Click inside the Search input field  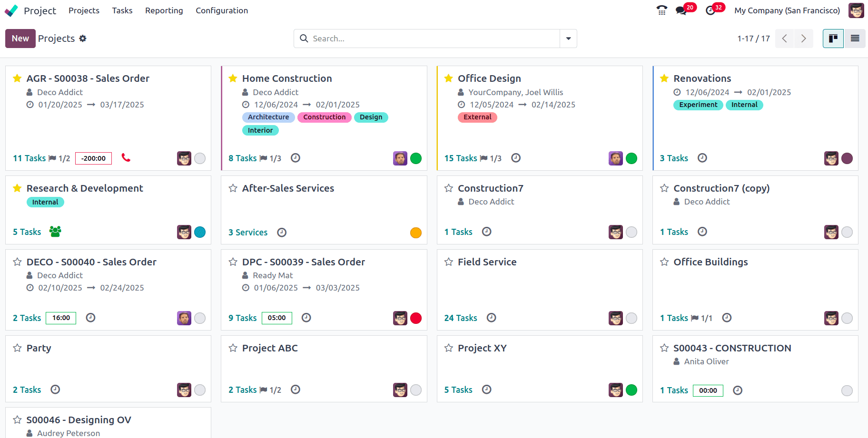pyautogui.click(x=428, y=39)
